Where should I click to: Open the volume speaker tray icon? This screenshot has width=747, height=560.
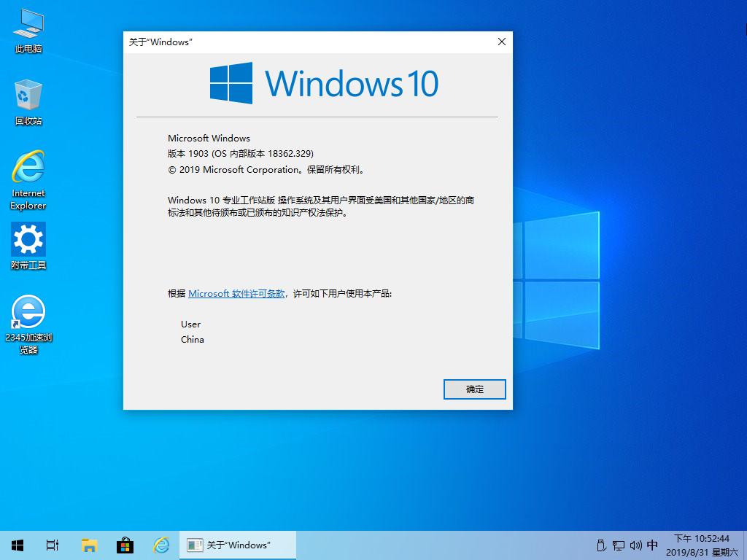click(x=635, y=545)
